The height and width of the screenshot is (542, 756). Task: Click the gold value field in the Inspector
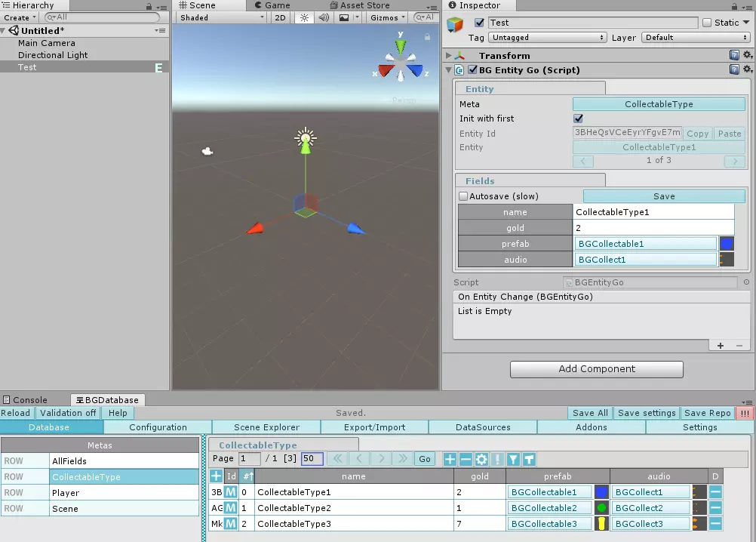[x=653, y=228]
